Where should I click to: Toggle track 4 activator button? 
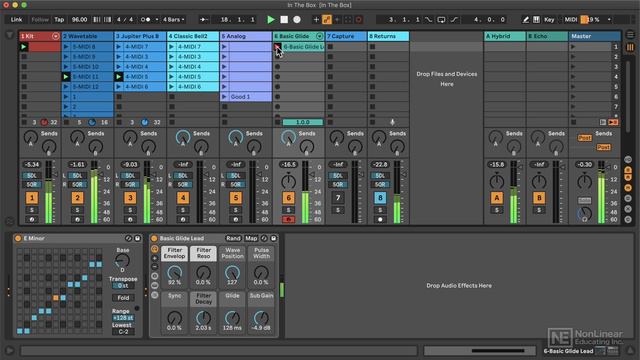(x=183, y=198)
